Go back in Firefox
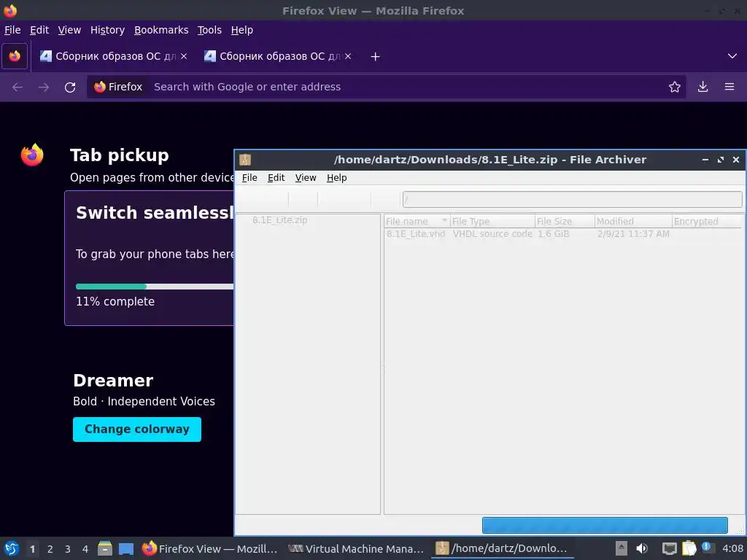Viewport: 747px width, 560px height. pos(18,87)
